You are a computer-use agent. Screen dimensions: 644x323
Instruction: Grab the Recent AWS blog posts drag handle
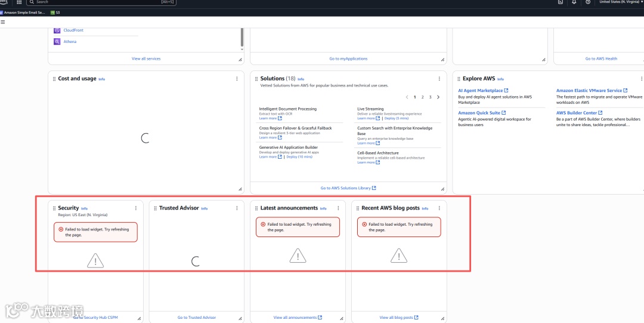point(357,208)
